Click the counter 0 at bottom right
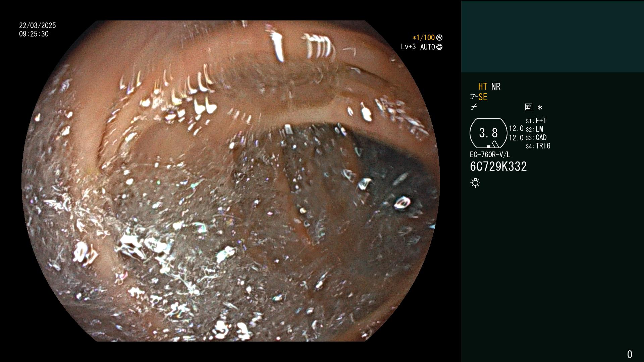 tap(630, 354)
